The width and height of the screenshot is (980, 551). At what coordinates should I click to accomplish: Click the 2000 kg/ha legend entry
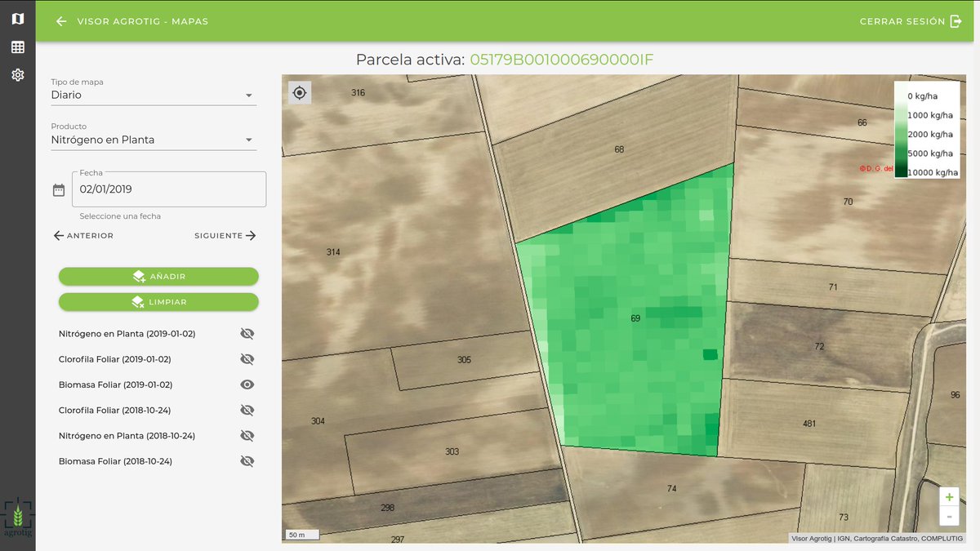(x=930, y=134)
